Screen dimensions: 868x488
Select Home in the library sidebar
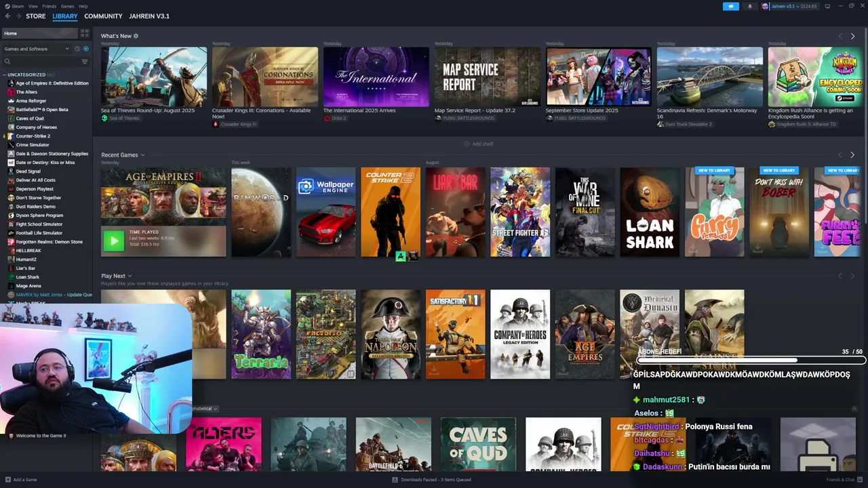pyautogui.click(x=39, y=33)
